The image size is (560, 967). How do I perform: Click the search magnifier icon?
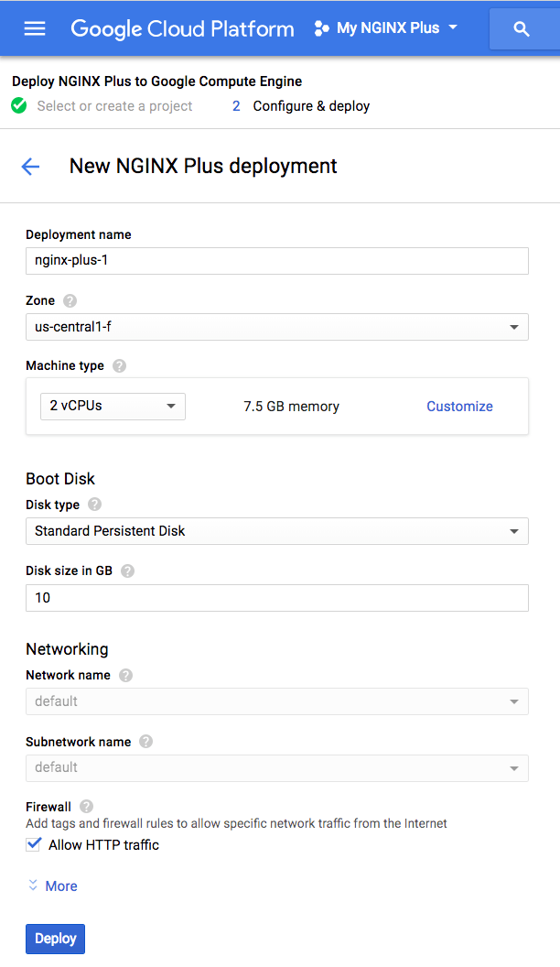click(x=523, y=28)
